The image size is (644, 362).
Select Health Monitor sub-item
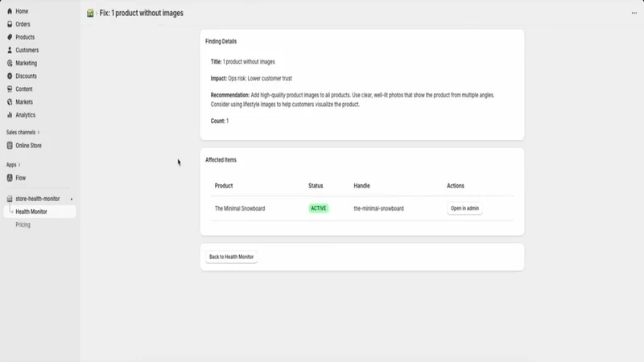click(39, 212)
